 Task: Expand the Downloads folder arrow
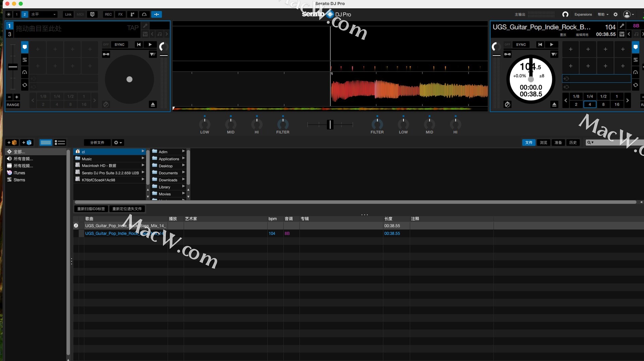183,179
